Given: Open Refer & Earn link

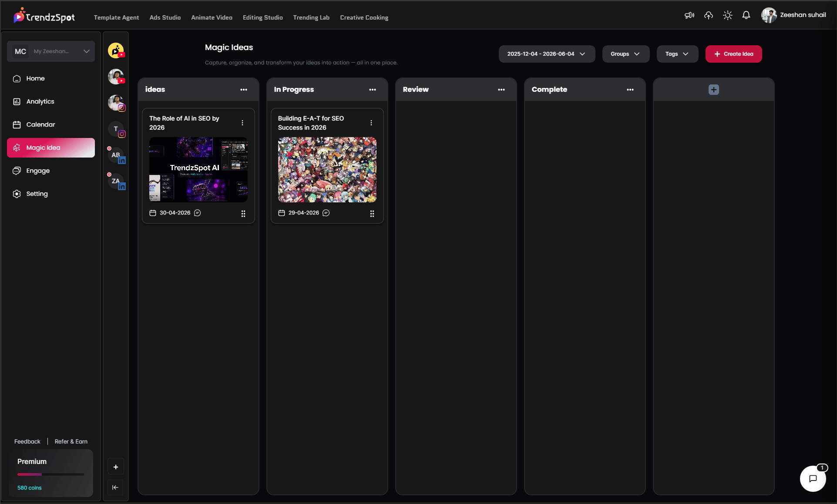Looking at the screenshot, I should [71, 441].
